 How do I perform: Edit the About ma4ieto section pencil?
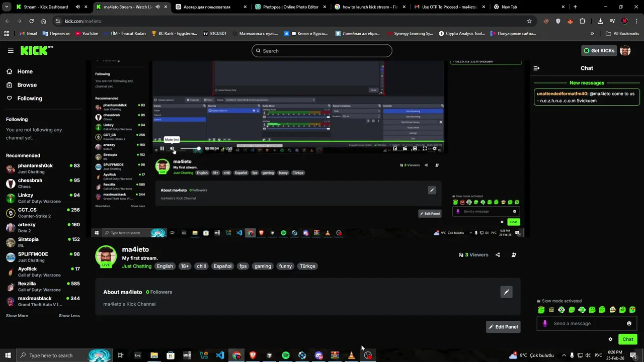(506, 292)
